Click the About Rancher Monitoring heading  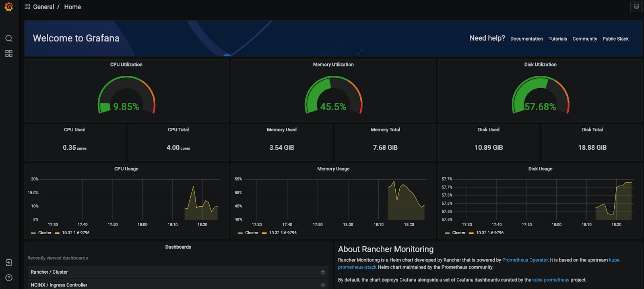click(x=386, y=249)
